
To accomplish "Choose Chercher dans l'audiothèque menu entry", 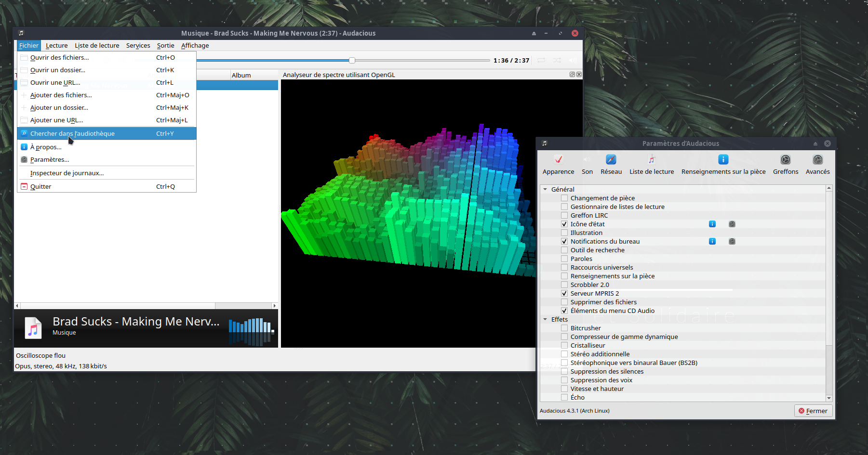I will point(72,133).
